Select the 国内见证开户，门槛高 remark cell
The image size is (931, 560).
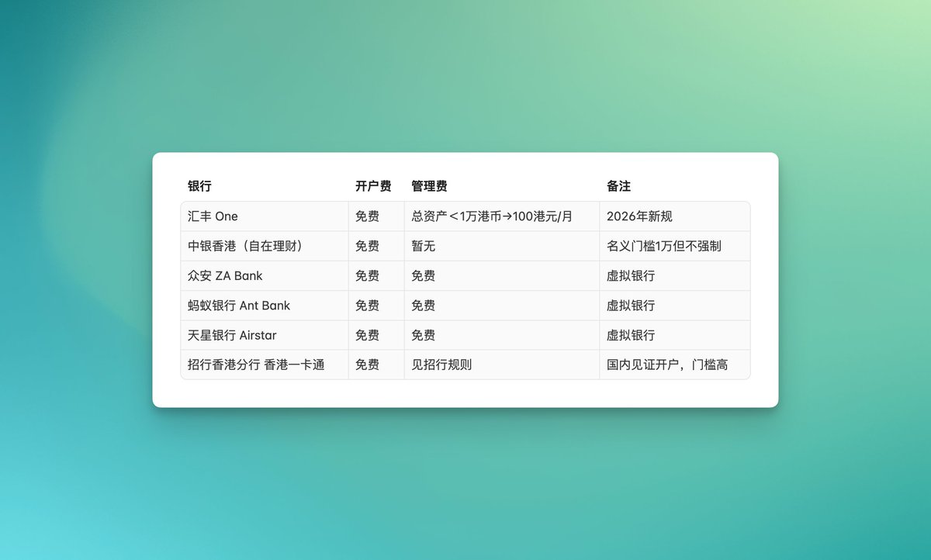(x=667, y=365)
